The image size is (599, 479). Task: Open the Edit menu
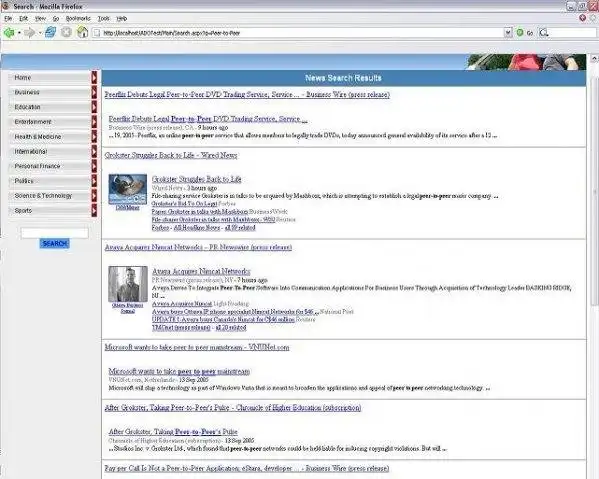23,18
